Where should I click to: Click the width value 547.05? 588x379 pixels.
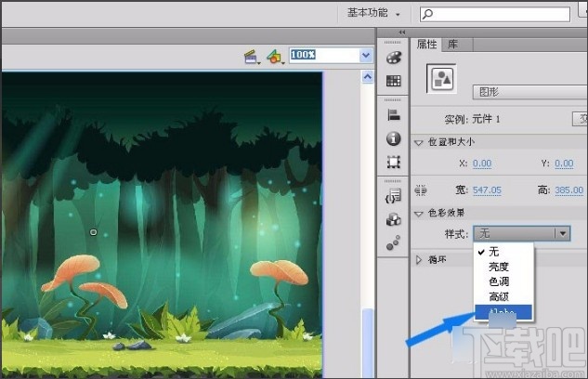pos(487,190)
